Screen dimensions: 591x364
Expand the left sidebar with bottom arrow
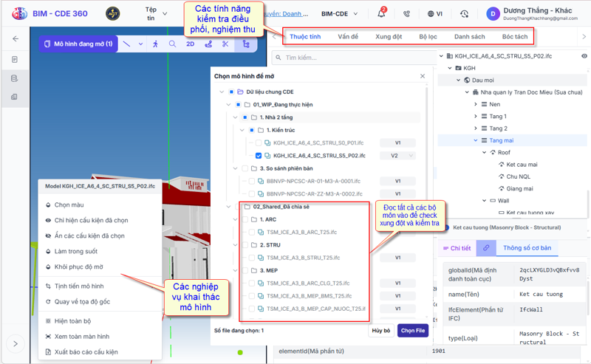pyautogui.click(x=16, y=343)
